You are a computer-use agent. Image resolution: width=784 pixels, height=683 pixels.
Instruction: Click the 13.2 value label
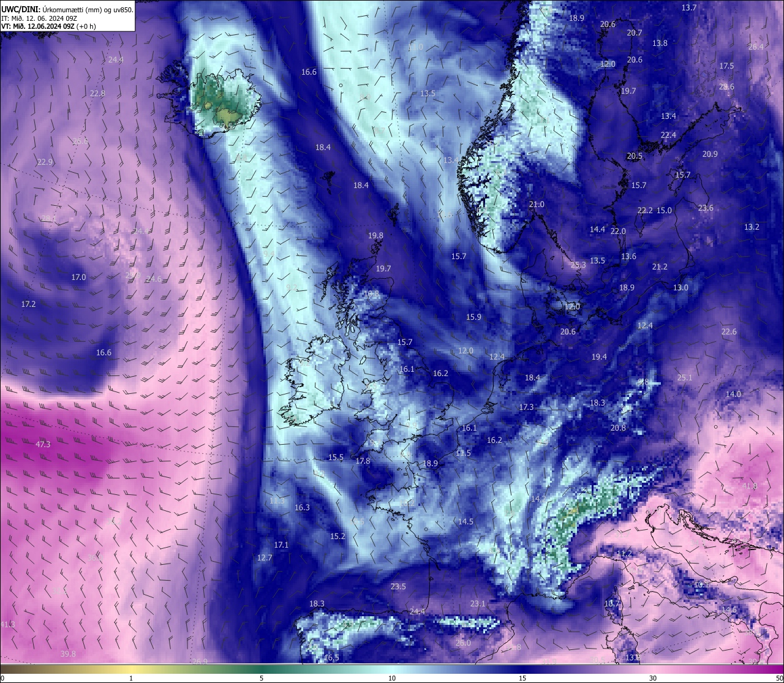coord(752,227)
